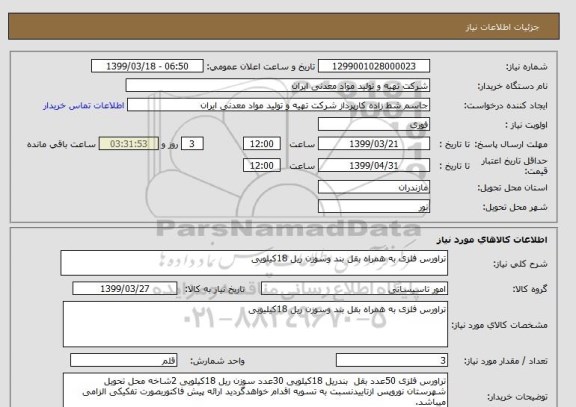Click the اطلاعات کالاهای مورد نیاز section heading
This screenshot has width=576, height=407.
[x=492, y=240]
